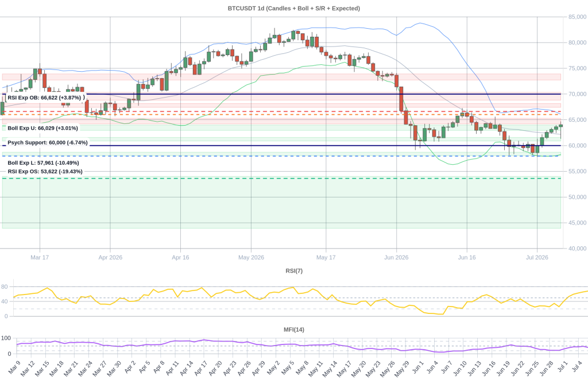Click the 50,000 price axis label
The height and width of the screenshot is (380, 588).
(x=578, y=197)
